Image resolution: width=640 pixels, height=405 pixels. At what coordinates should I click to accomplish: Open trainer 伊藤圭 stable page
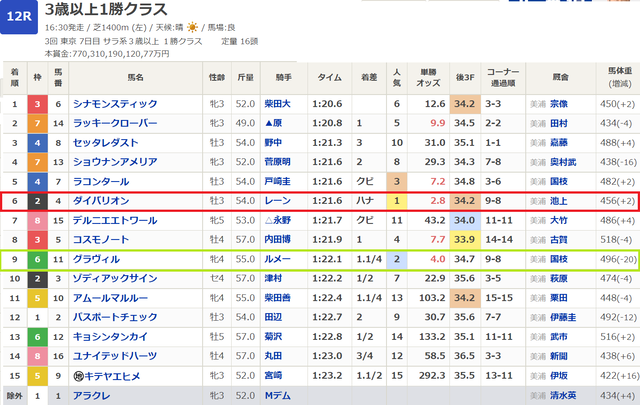click(563, 317)
